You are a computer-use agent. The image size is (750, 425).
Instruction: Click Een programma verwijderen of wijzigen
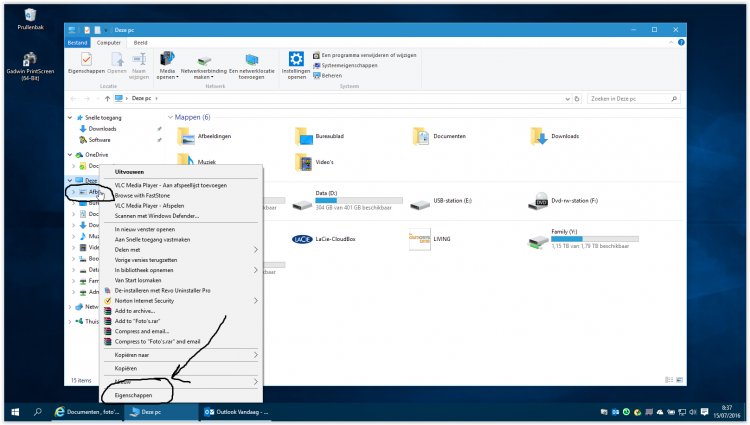[x=364, y=55]
